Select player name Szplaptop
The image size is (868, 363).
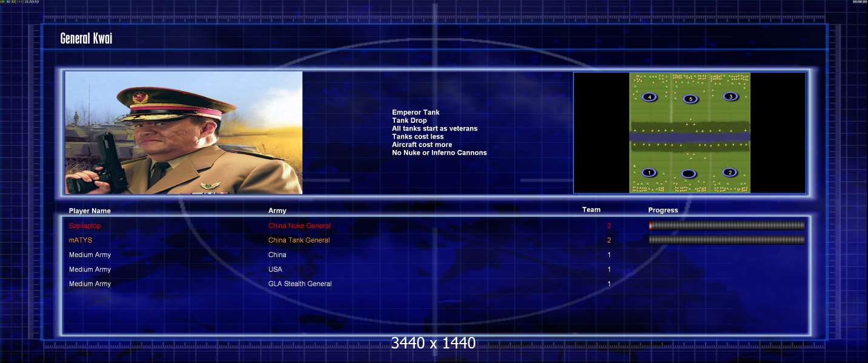coord(85,226)
